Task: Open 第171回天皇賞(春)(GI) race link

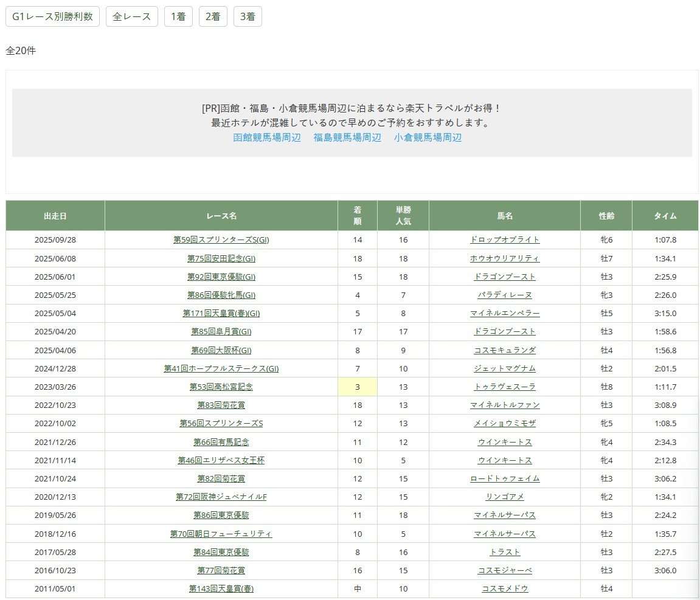Action: coord(221,313)
